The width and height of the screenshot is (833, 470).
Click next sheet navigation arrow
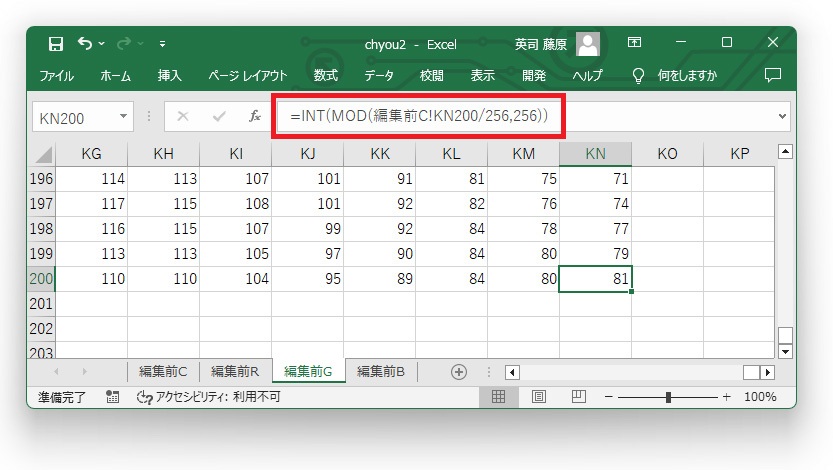[x=84, y=372]
